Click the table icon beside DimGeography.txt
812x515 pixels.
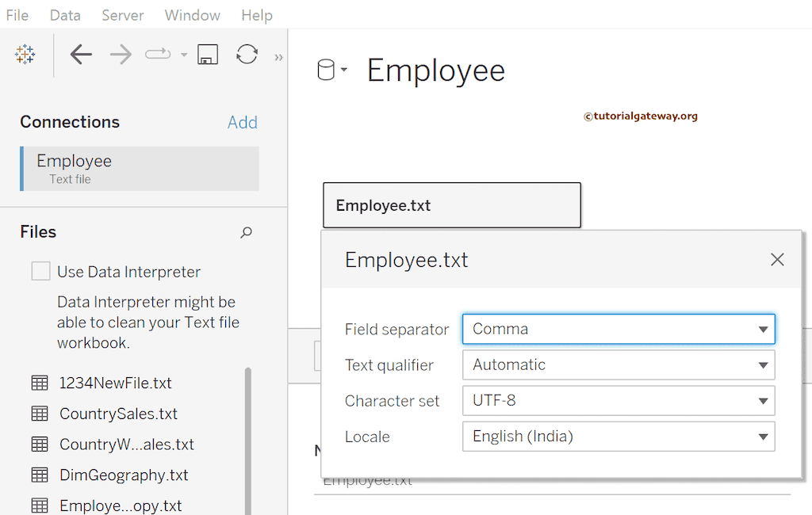point(40,475)
